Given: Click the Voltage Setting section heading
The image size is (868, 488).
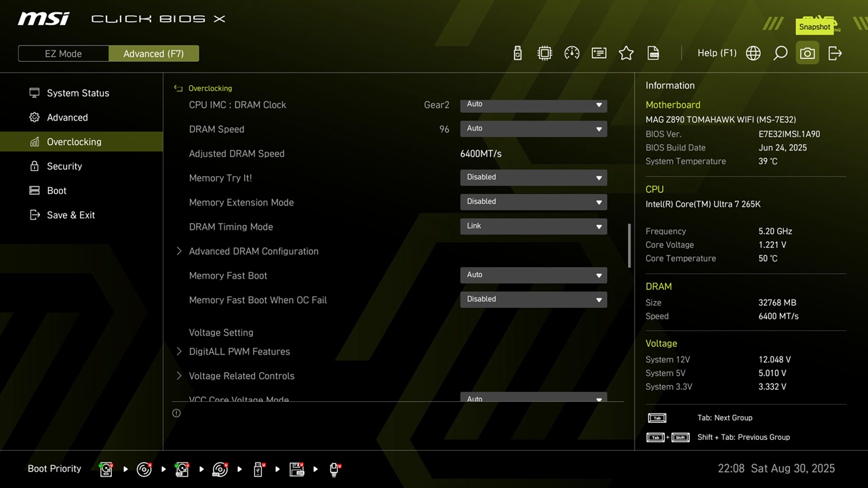Looking at the screenshot, I should click(221, 332).
